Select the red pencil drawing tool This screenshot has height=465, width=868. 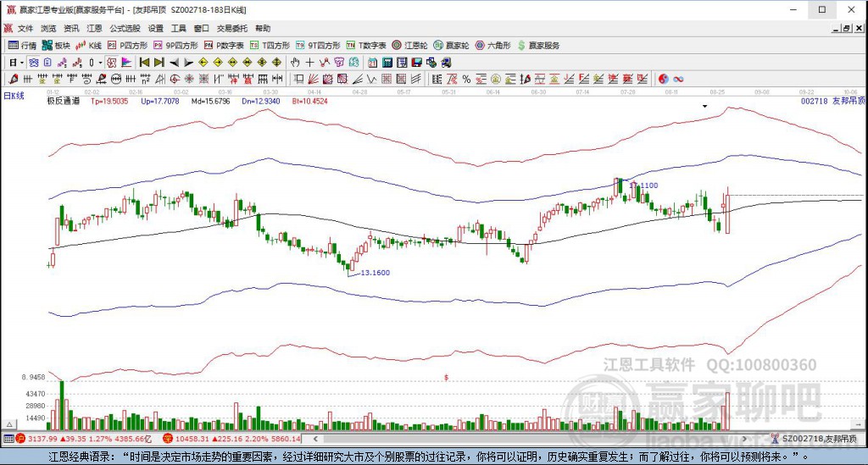click(x=14, y=79)
